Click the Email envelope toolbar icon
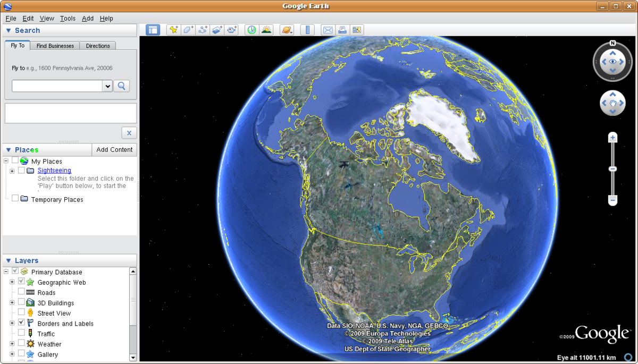 point(328,30)
